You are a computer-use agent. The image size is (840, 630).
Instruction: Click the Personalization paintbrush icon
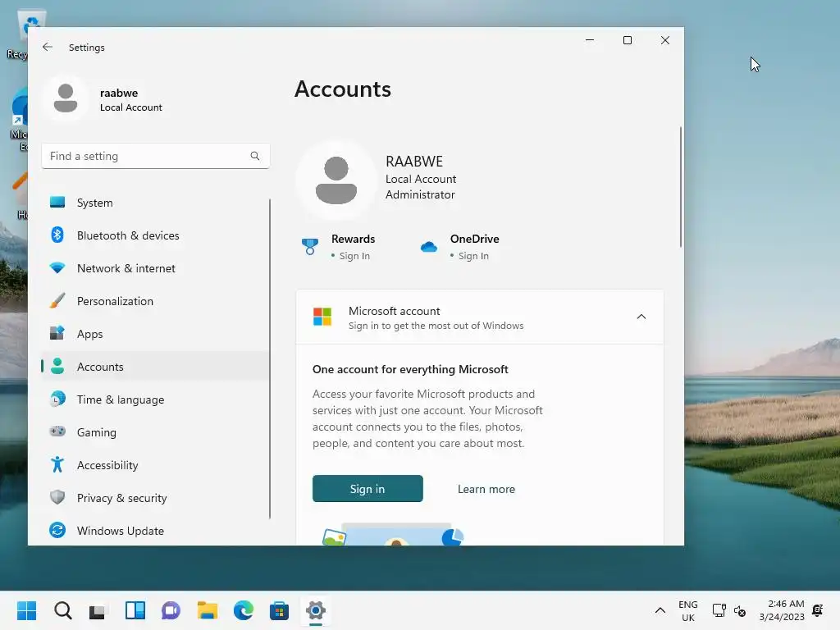coord(57,300)
